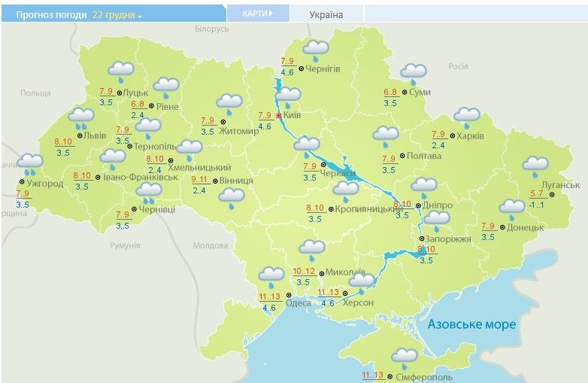Click the Полтава city label

click(x=424, y=155)
